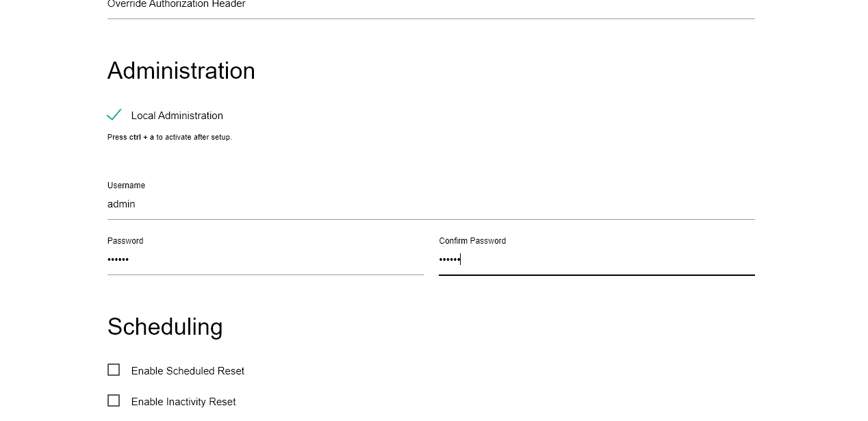Tick the Enable Scheduled Reset checkbox
868x421 pixels.
[114, 370]
